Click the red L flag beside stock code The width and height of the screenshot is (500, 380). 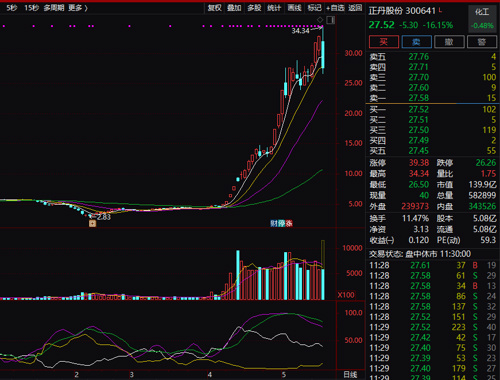tap(440, 10)
